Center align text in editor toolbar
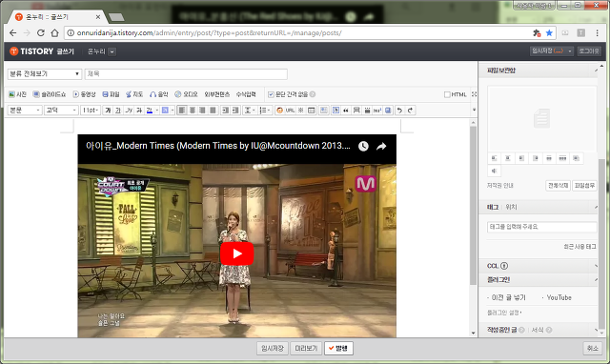610x364 pixels. coord(193,111)
